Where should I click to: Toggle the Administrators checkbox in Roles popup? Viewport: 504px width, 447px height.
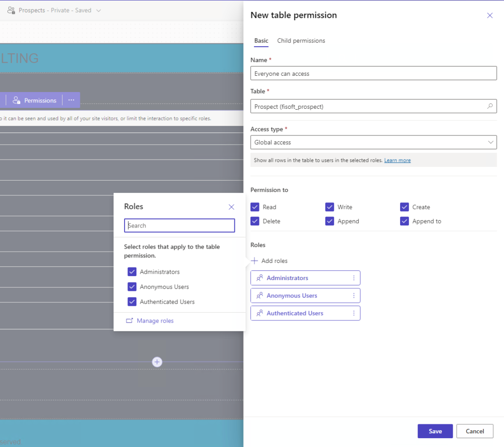tap(132, 271)
